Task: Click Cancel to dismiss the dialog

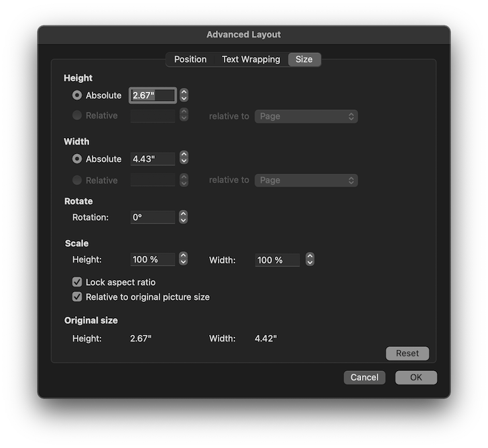Action: 364,377
